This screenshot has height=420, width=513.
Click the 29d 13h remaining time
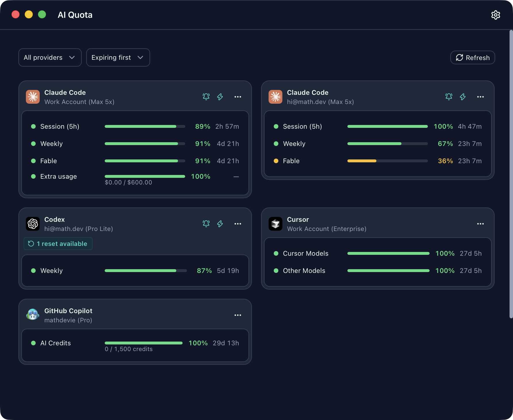[x=226, y=343]
